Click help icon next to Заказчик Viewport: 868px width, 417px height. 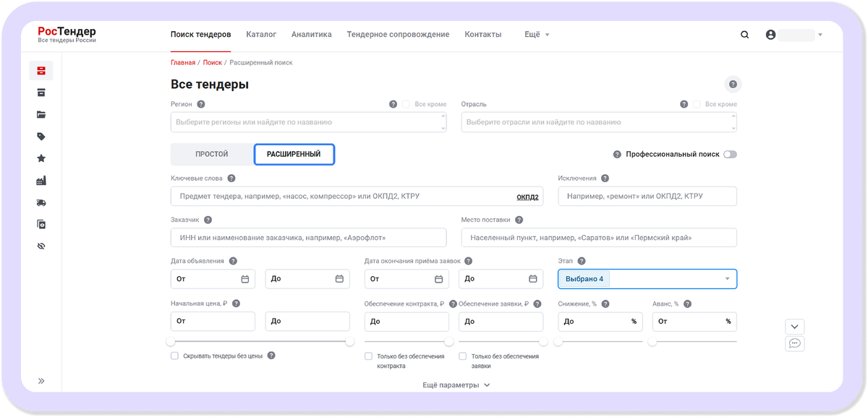208,220
